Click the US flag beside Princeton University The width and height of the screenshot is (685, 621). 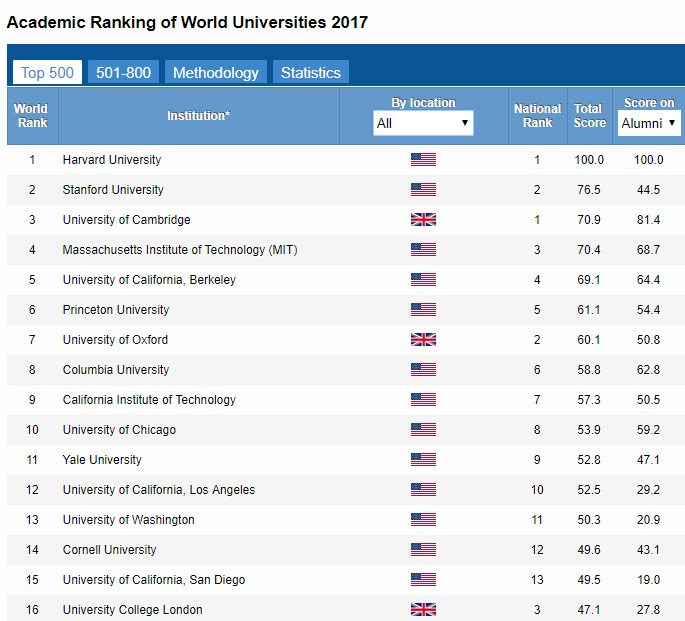tap(423, 310)
